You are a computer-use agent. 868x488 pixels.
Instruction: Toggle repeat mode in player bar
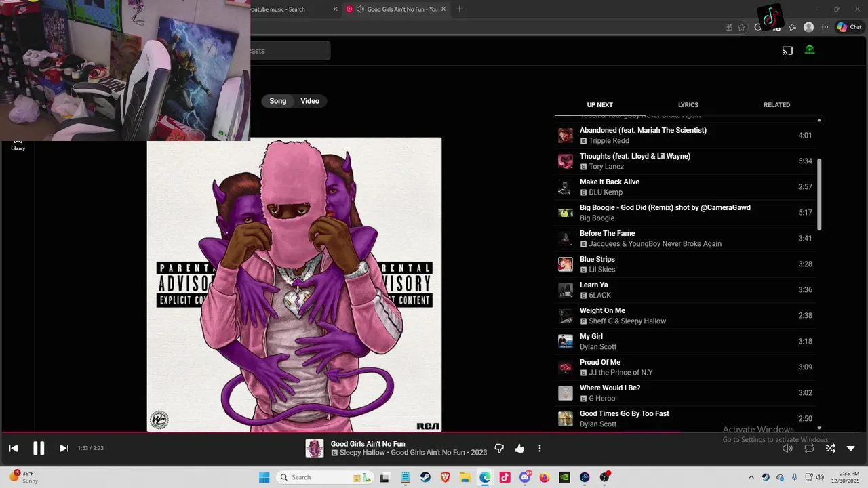point(809,448)
